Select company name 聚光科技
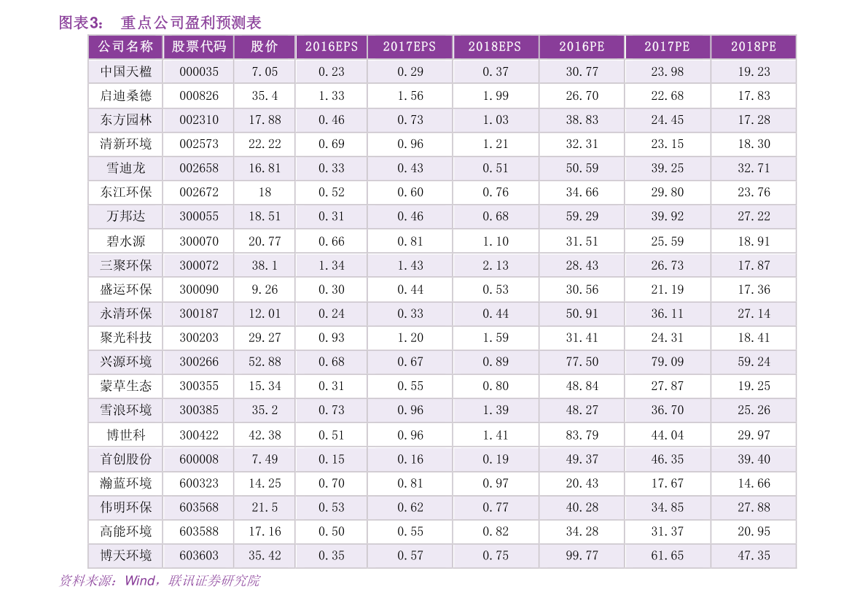Viewport: 868px width, 603px height. [x=125, y=338]
